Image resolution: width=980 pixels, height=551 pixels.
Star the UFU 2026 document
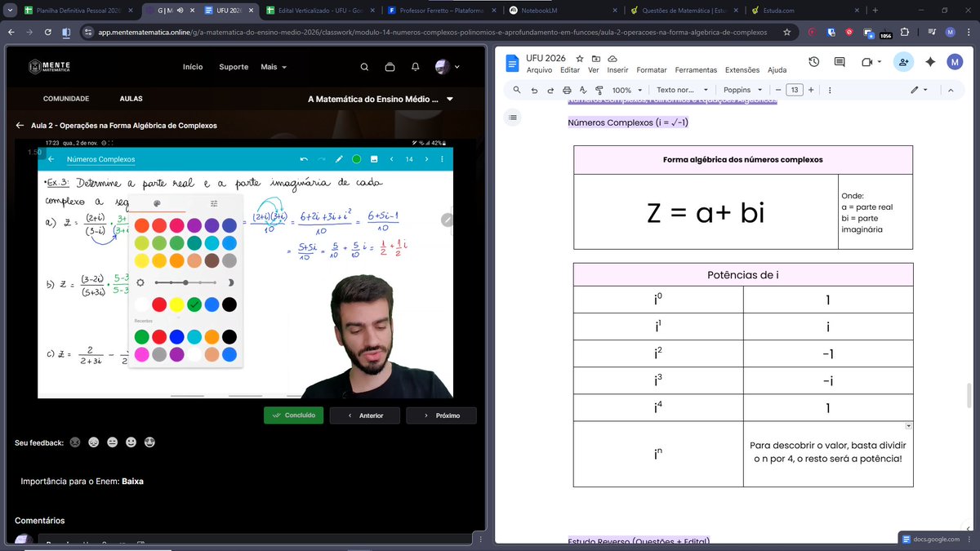click(x=580, y=59)
